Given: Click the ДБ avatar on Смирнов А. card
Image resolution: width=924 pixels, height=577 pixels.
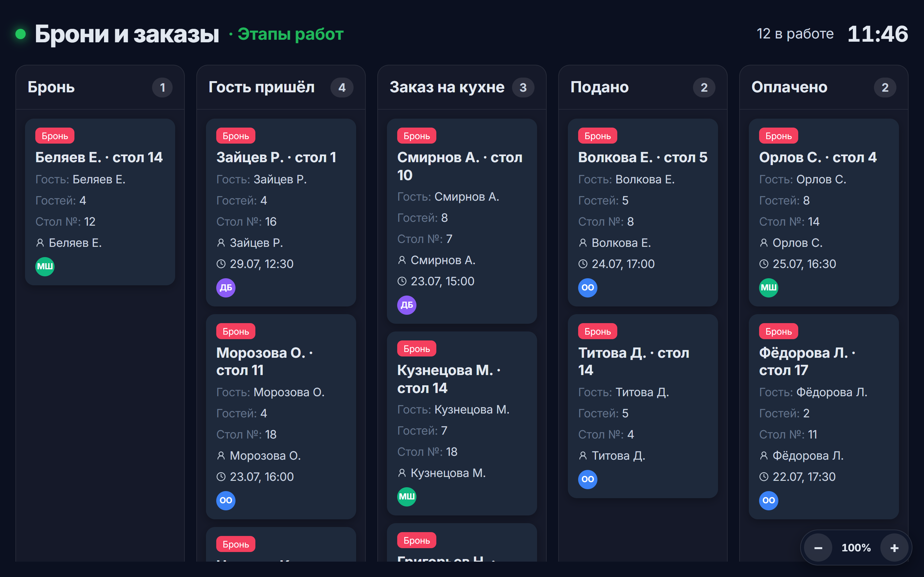Looking at the screenshot, I should pyautogui.click(x=406, y=305).
